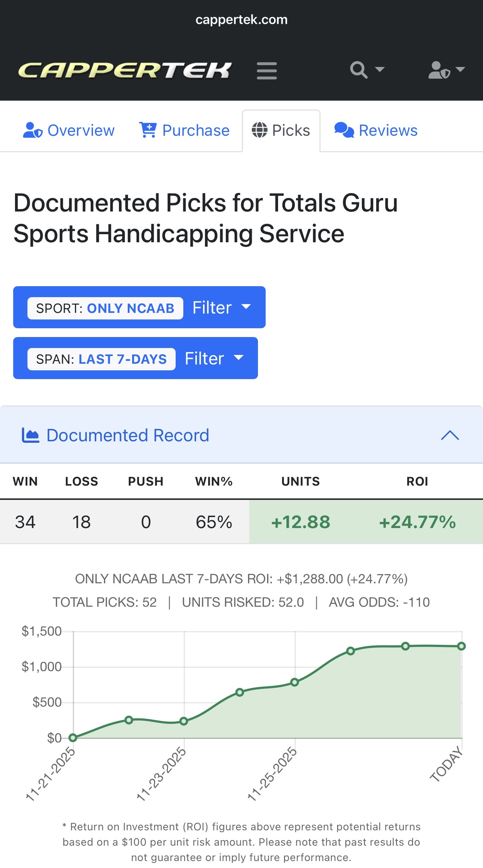Viewport: 483px width, 868px height.
Task: Go to the Purchase tab
Action: click(x=196, y=130)
